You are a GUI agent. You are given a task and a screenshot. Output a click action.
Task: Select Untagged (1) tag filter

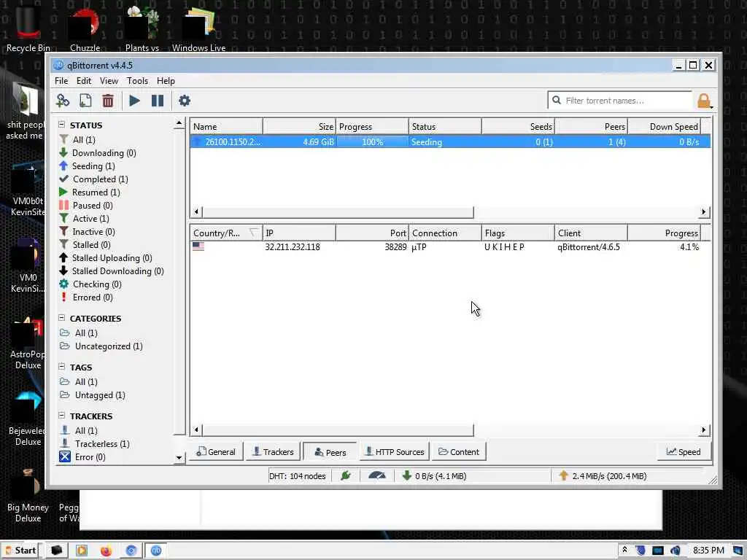tap(93, 395)
